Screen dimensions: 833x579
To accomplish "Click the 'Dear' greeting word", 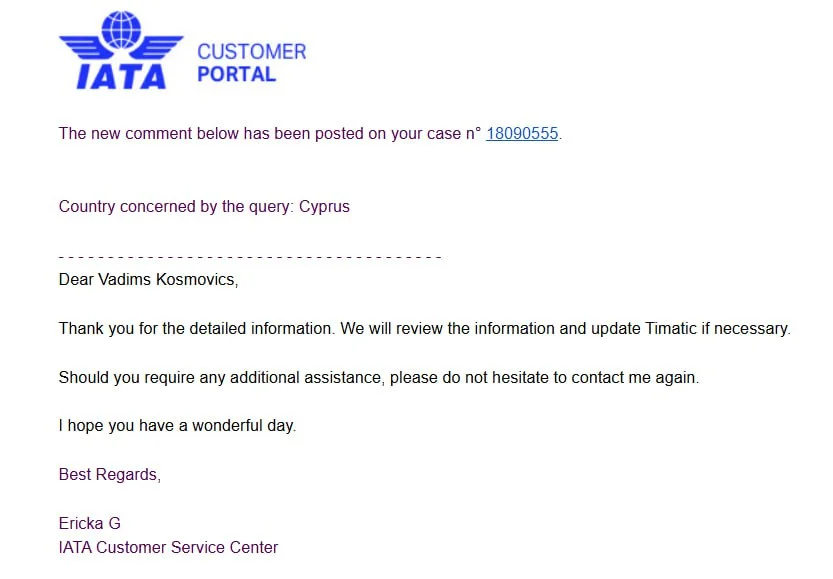I will click(77, 279).
